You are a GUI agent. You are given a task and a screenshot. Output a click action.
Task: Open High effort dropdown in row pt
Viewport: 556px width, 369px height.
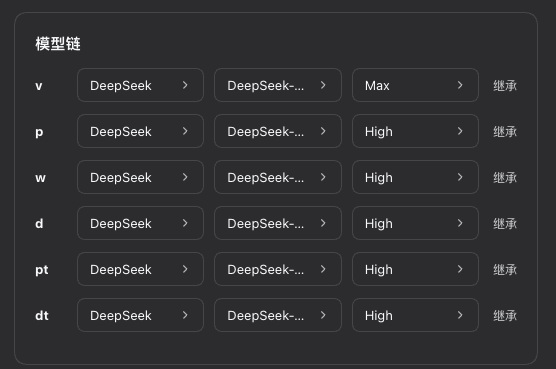[x=415, y=269]
